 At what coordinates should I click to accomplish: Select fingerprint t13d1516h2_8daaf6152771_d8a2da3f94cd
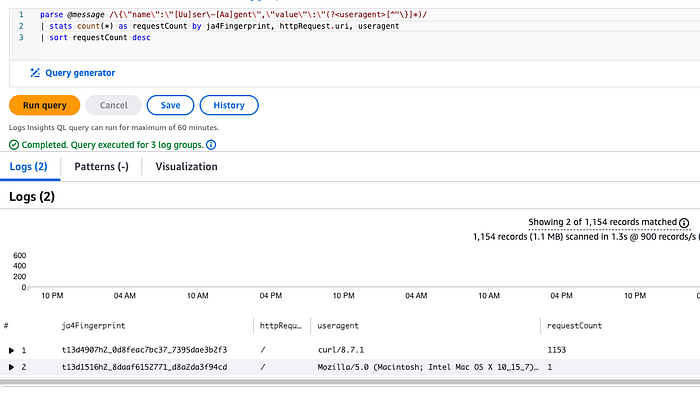(x=144, y=367)
